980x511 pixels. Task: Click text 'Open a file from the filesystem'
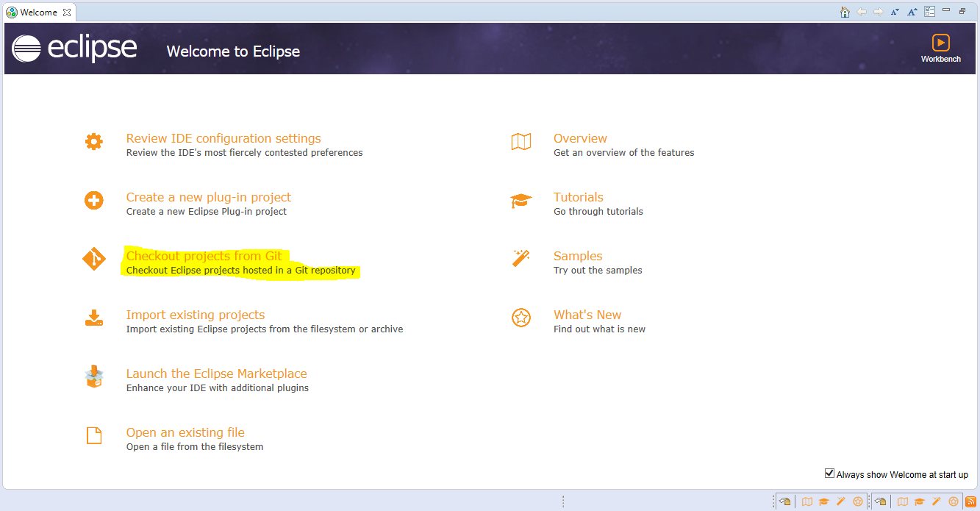[195, 447]
